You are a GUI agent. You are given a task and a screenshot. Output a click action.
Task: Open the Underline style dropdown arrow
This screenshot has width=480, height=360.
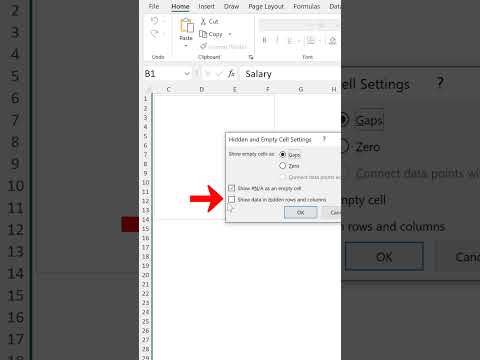click(299, 41)
